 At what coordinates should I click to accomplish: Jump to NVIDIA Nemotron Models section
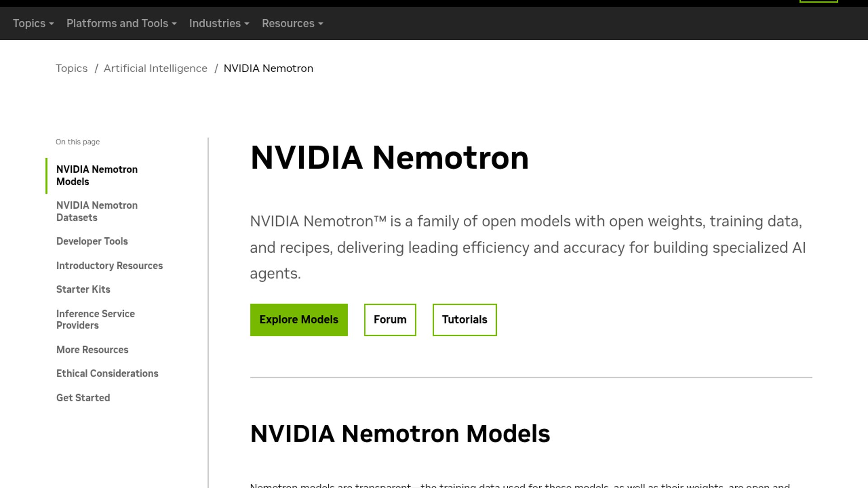[97, 175]
